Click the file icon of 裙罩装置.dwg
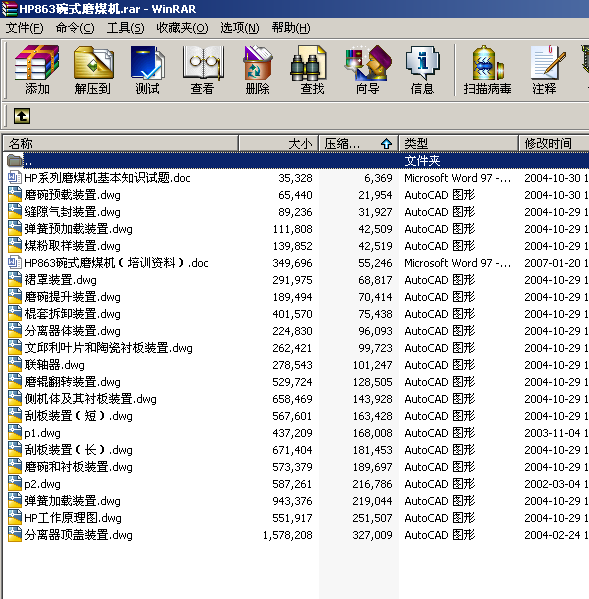This screenshot has width=589, height=599. pos(15,279)
